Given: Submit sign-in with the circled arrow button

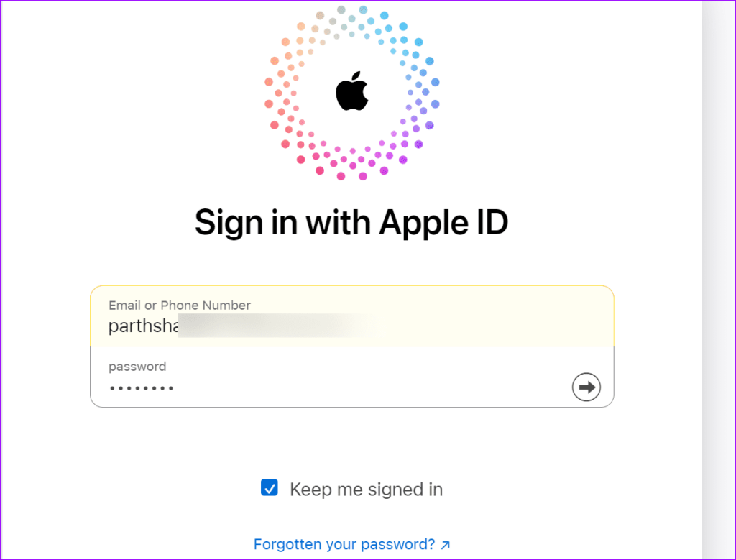Looking at the screenshot, I should coord(586,387).
